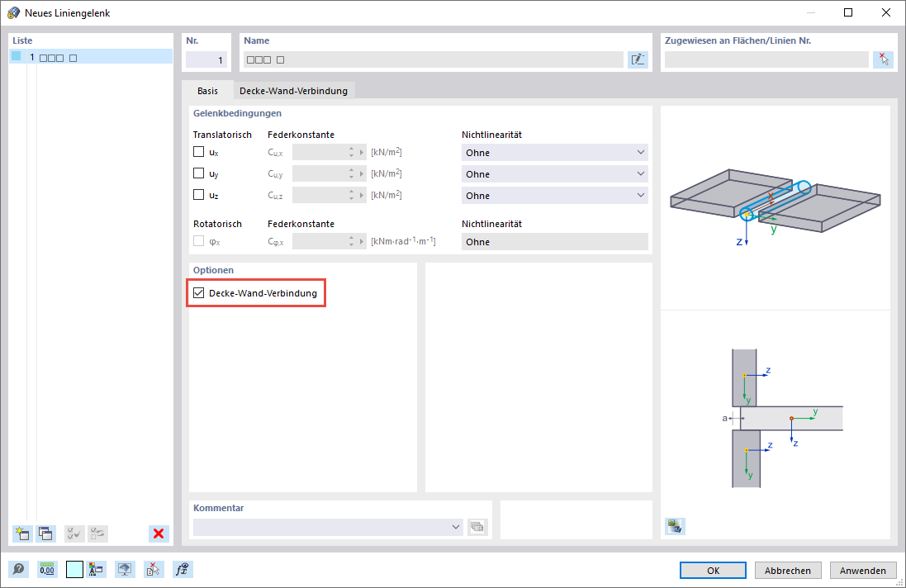The height and width of the screenshot is (588, 906).
Task: Create a new line hinge in the list
Action: tap(22, 533)
